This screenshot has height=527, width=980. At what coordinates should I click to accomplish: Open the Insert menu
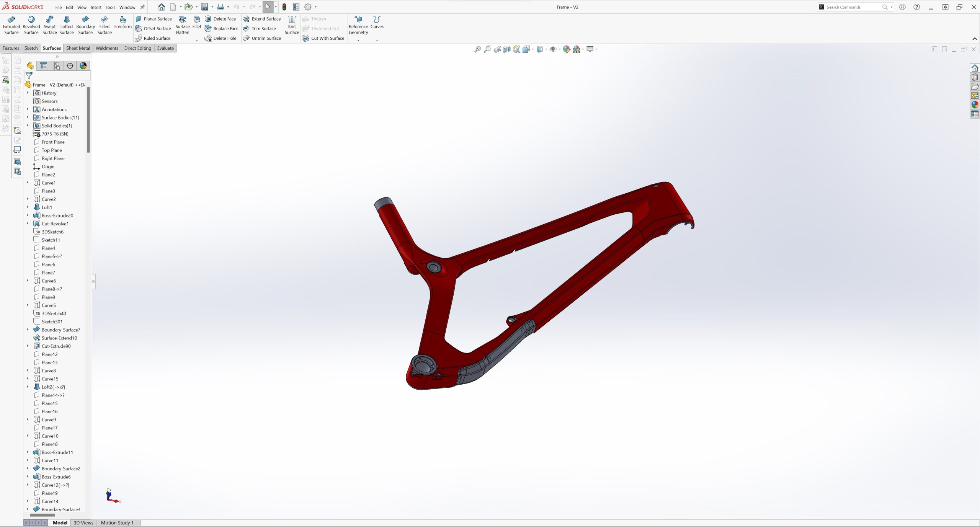[96, 7]
